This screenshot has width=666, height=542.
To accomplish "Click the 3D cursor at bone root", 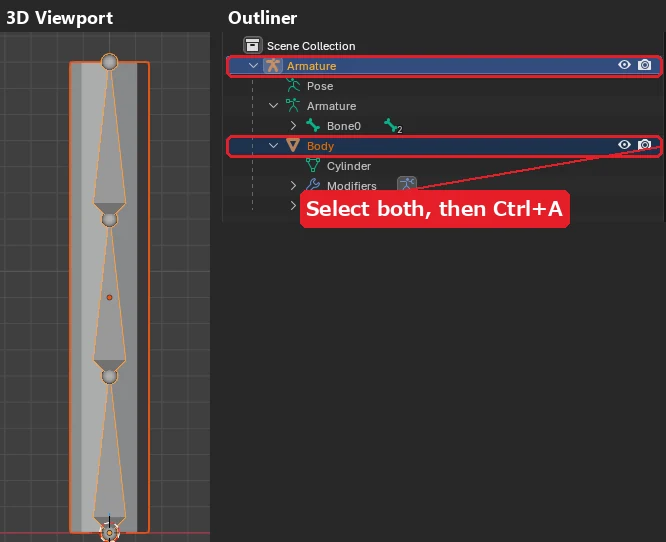I will (110, 532).
